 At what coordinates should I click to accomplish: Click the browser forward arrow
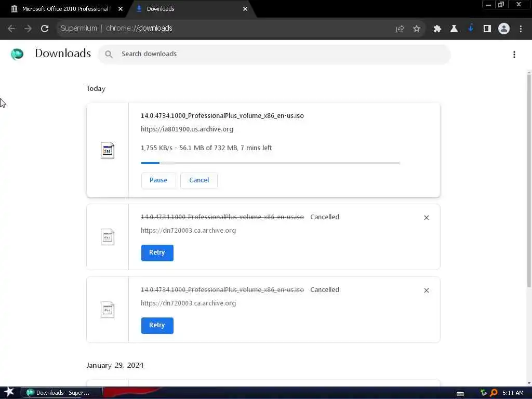pyautogui.click(x=28, y=29)
